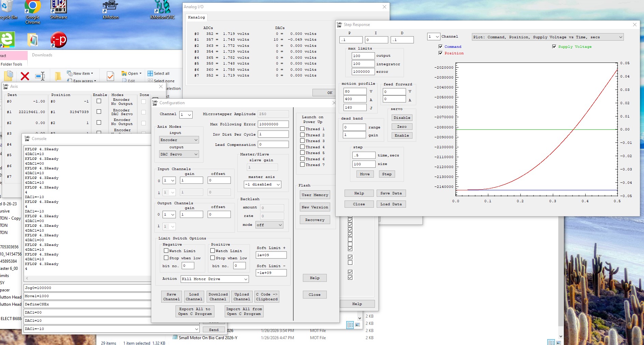Toggle negative Watch Limit checkbox

coord(166,251)
